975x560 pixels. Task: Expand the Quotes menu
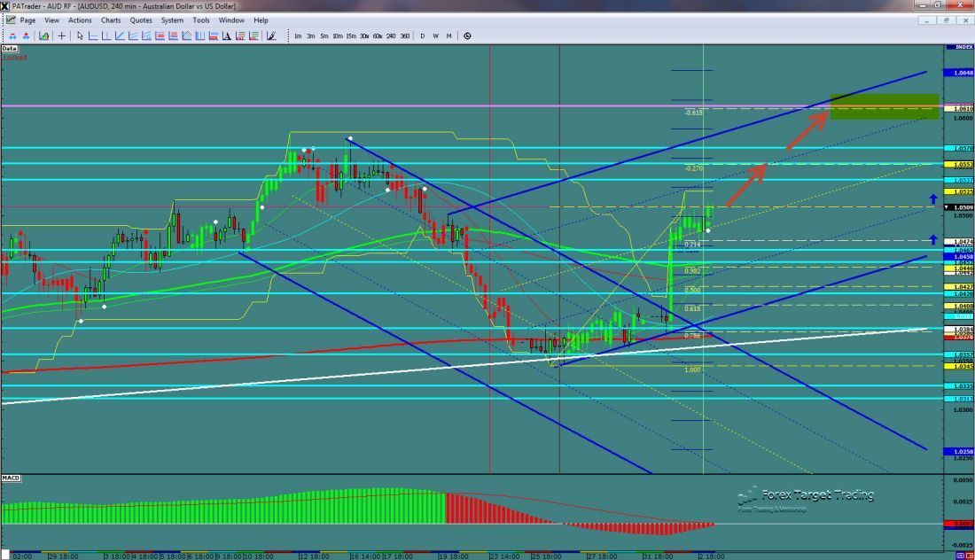coord(140,19)
